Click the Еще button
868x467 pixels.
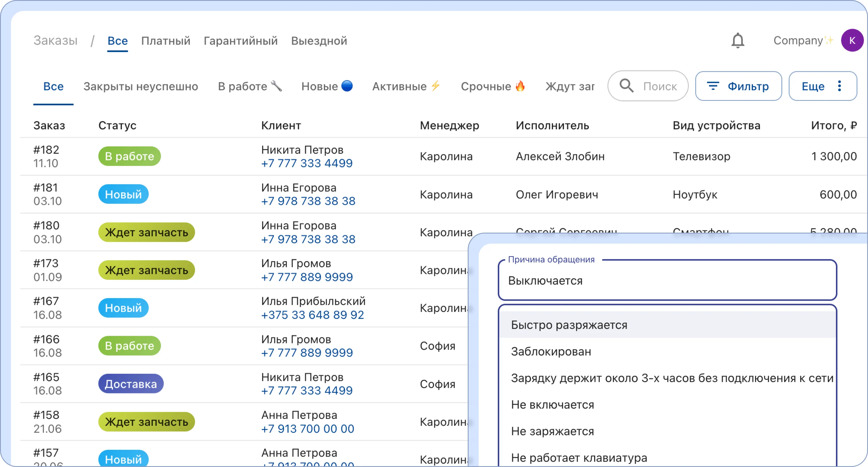pos(822,86)
